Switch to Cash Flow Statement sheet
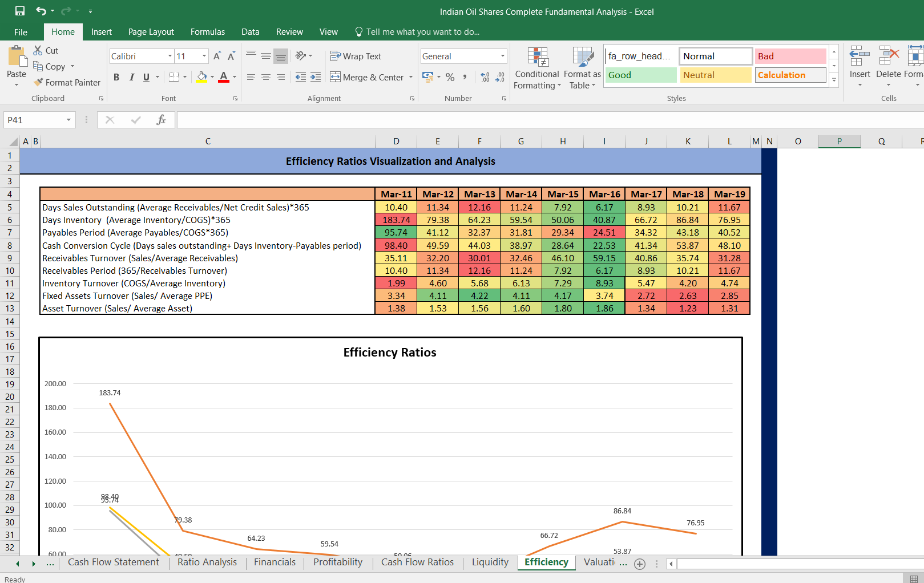 (114, 562)
